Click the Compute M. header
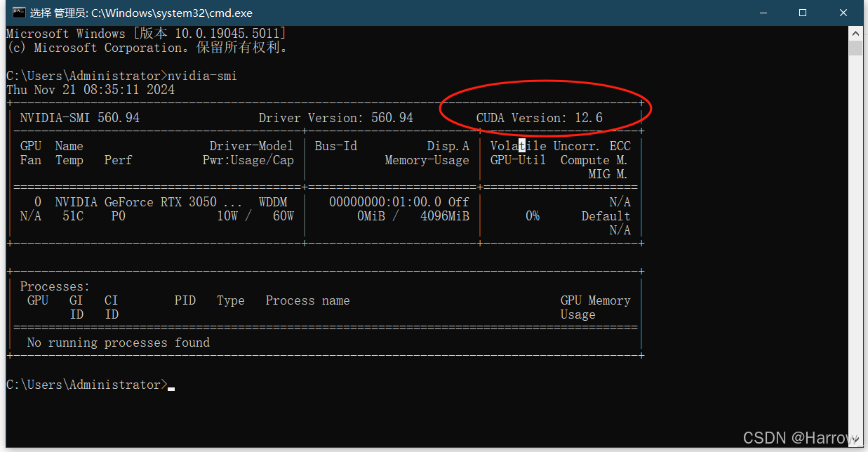Screen dimensions: 868x452 [x=594, y=160]
